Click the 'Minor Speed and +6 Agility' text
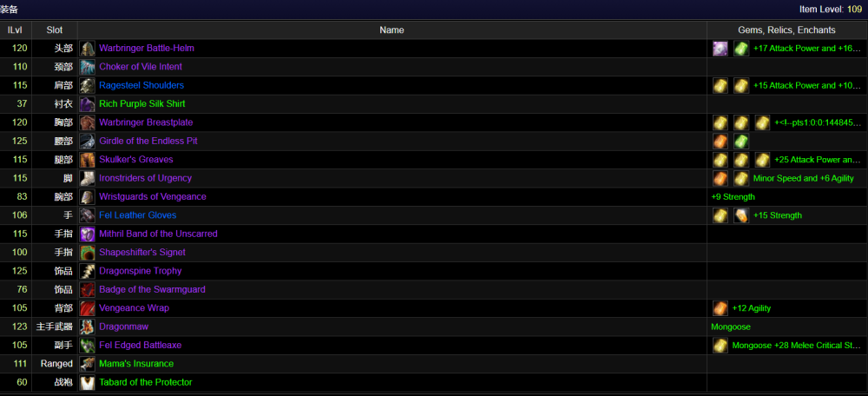 [803, 178]
